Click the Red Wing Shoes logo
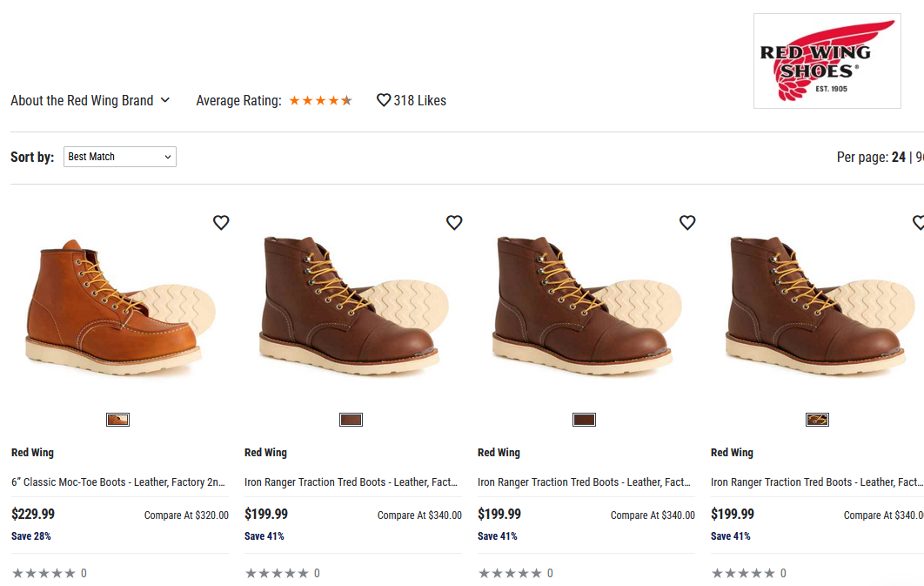924x586 pixels. [827, 61]
